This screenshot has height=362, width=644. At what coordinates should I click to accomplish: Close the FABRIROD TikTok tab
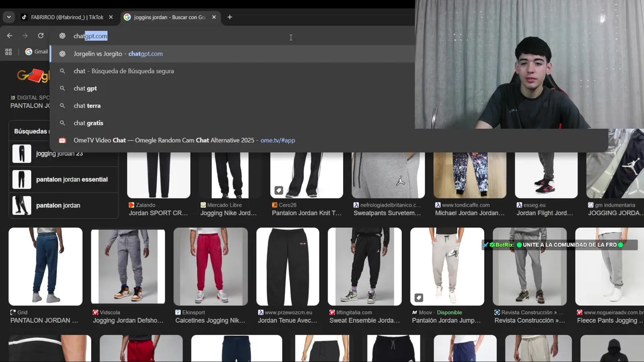point(111,17)
